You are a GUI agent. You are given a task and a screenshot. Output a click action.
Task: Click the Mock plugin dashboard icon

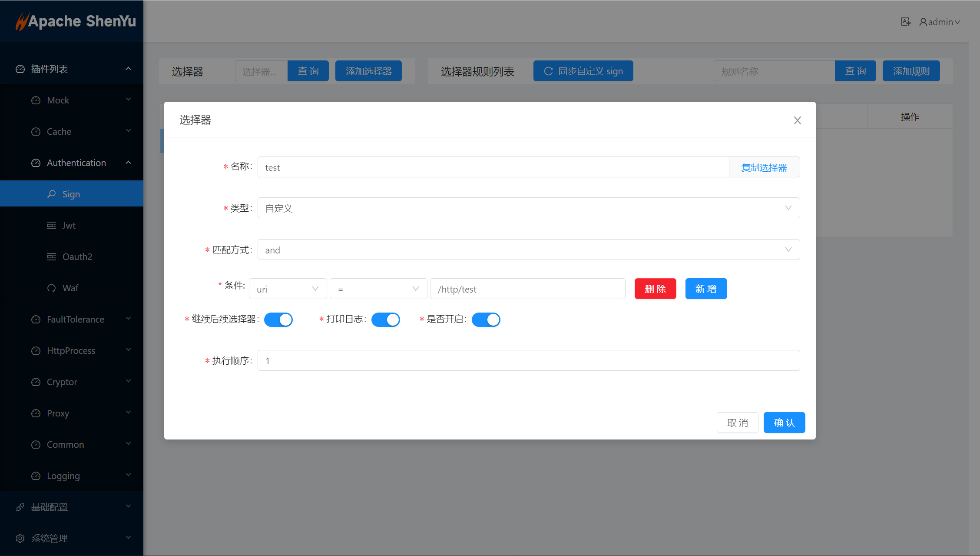point(36,100)
